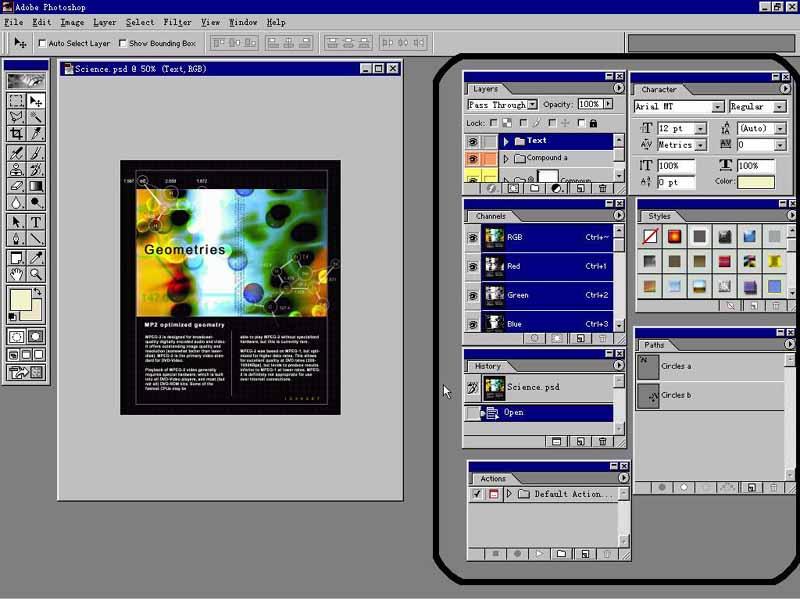Select the Zoom magnifier tool
Image resolution: width=800 pixels, height=600 pixels.
click(36, 274)
